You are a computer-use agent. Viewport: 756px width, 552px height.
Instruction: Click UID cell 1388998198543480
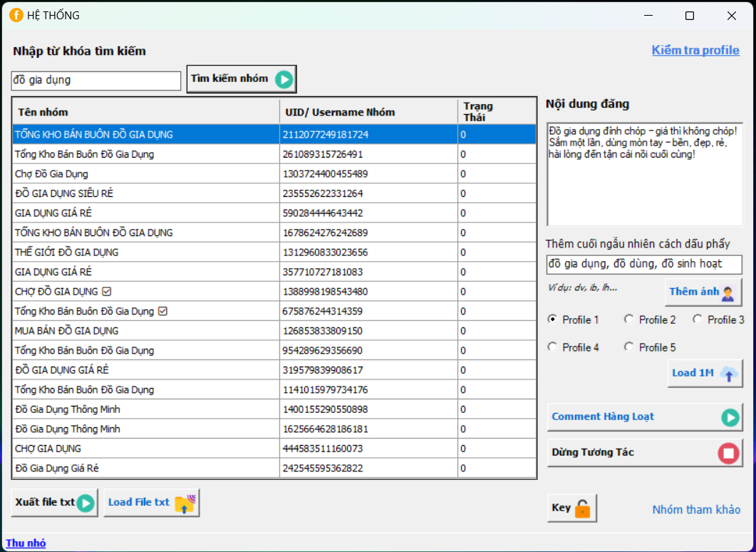click(x=369, y=292)
